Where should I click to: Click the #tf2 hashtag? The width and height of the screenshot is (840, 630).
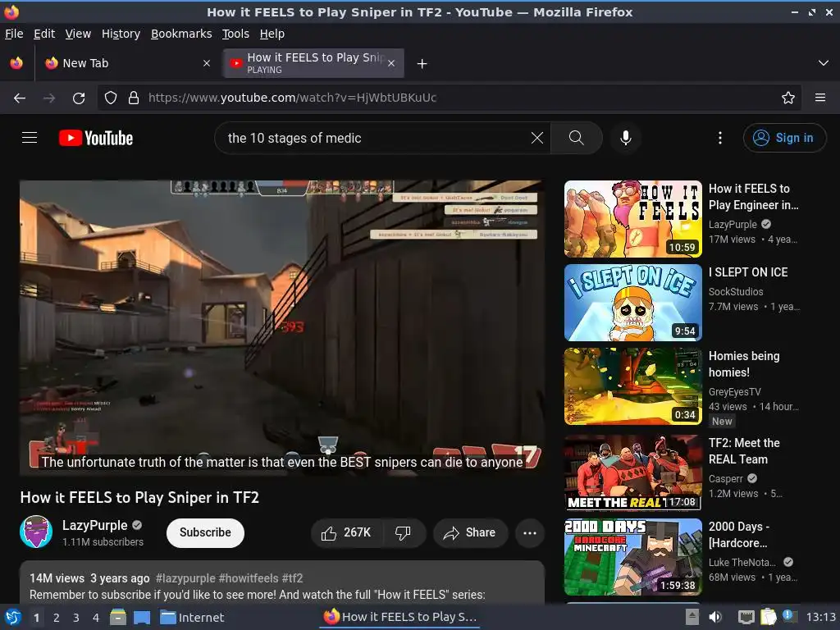coord(293,578)
